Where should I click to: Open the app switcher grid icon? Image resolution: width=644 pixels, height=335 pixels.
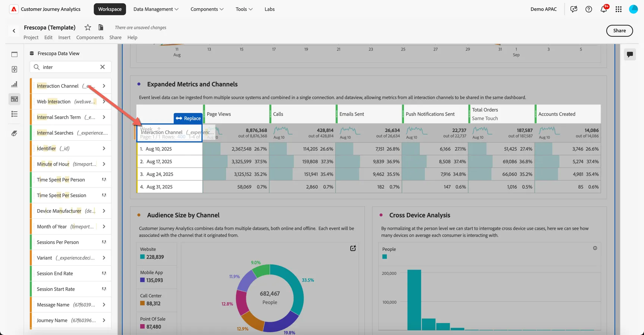pyautogui.click(x=619, y=9)
